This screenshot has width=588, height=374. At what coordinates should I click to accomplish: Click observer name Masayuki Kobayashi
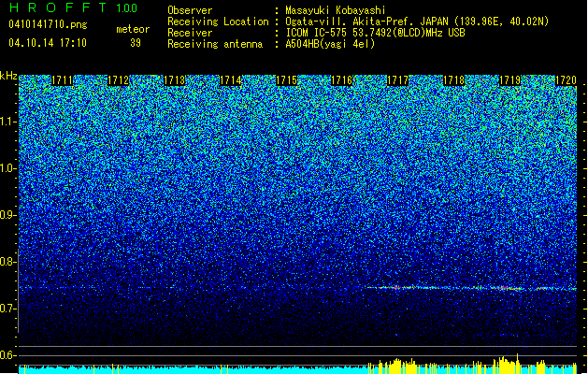(335, 10)
